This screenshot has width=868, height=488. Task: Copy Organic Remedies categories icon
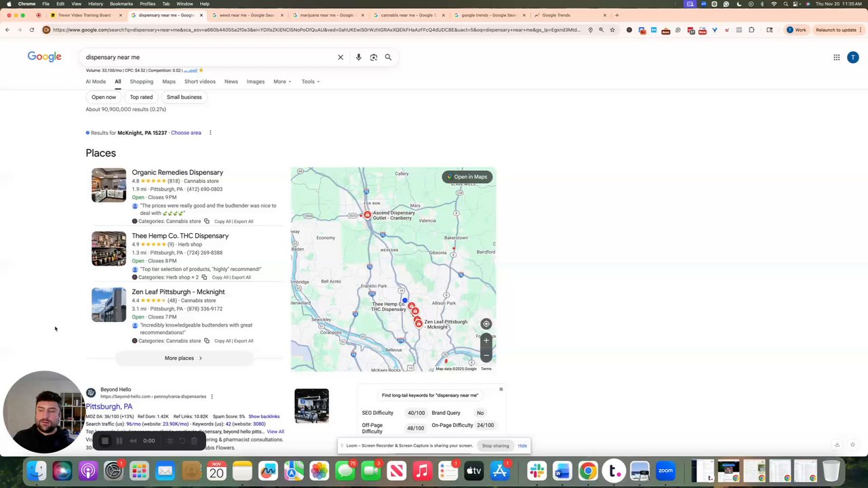pyautogui.click(x=207, y=221)
